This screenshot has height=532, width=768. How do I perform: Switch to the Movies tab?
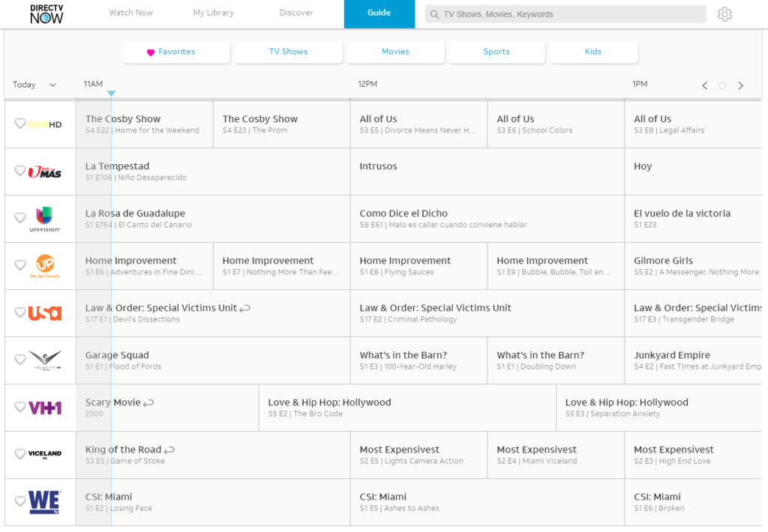395,52
